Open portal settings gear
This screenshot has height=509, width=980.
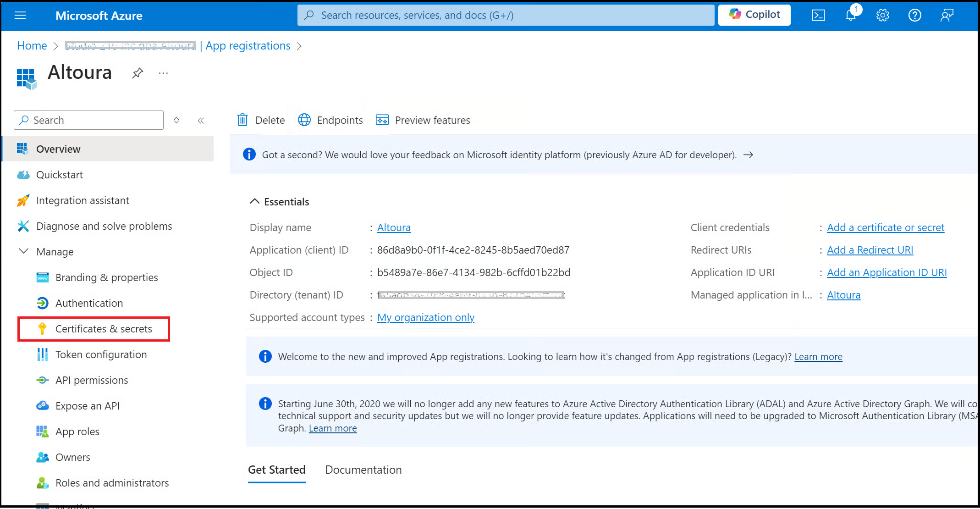click(882, 16)
